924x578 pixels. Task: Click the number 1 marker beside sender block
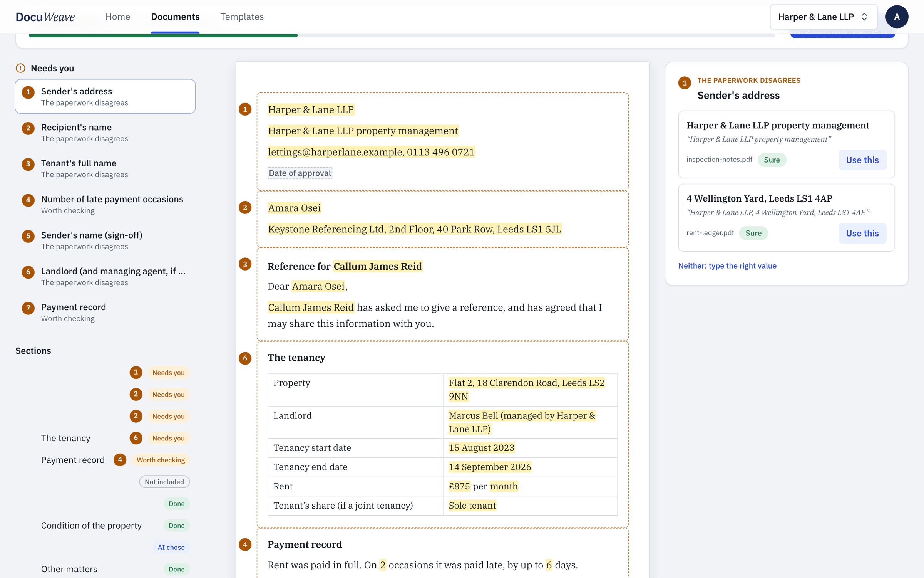coord(245,109)
